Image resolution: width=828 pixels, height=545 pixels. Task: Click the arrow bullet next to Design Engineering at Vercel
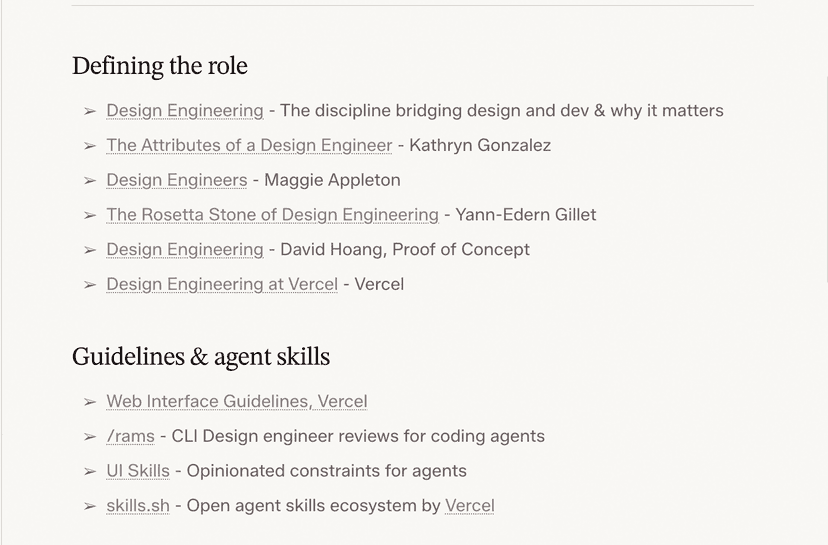(90, 285)
